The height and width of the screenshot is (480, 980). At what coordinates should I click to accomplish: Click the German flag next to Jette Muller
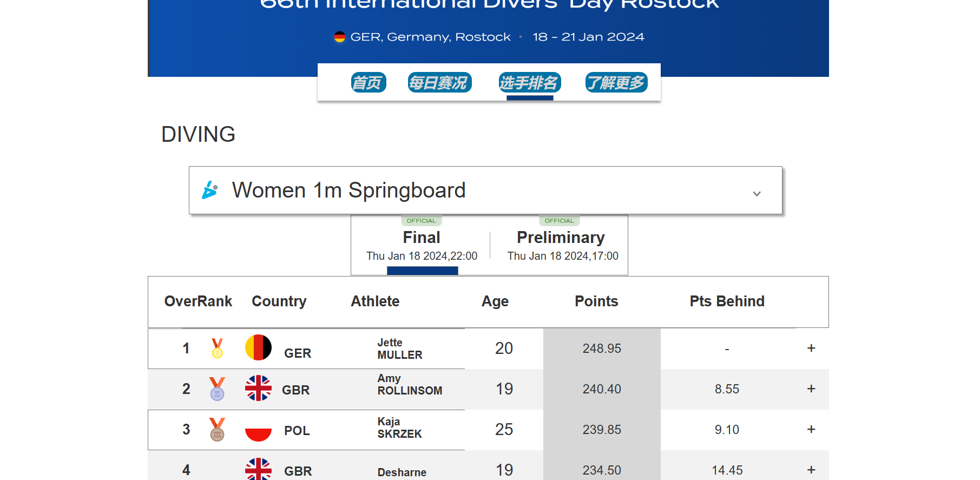pos(258,347)
